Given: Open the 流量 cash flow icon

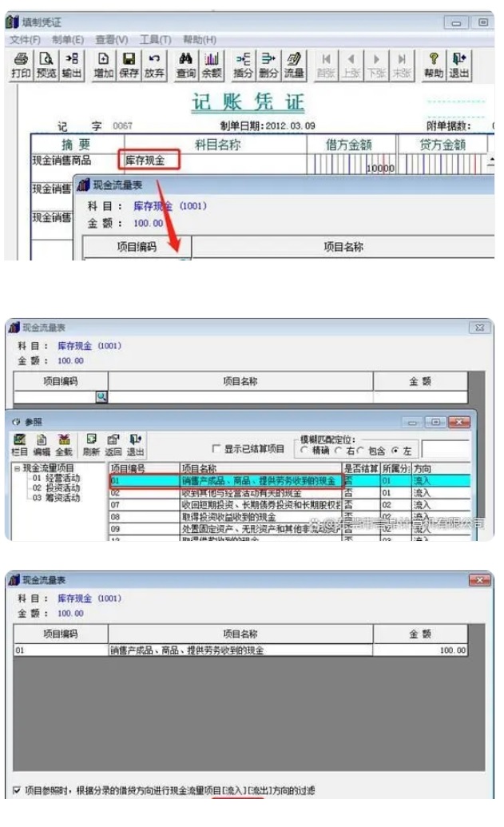Looking at the screenshot, I should point(294,66).
